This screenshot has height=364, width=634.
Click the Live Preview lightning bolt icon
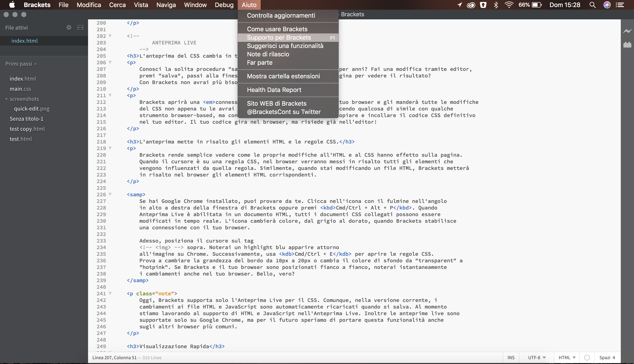(627, 31)
